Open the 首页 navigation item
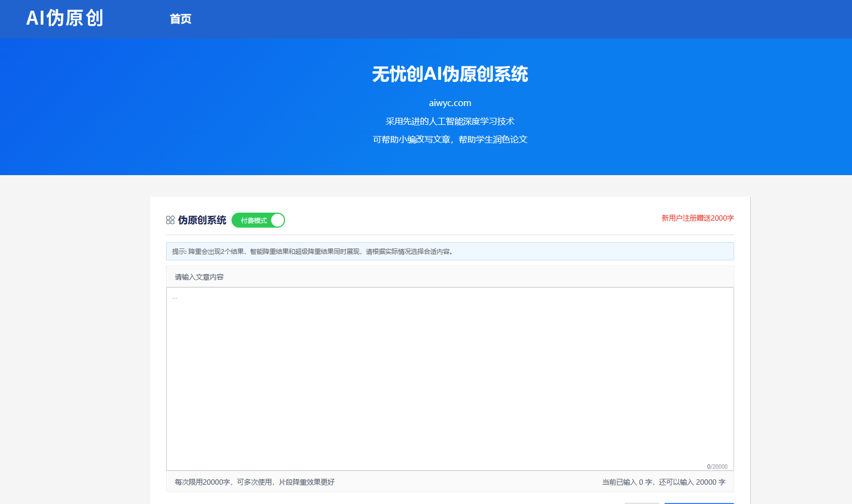 tap(181, 19)
